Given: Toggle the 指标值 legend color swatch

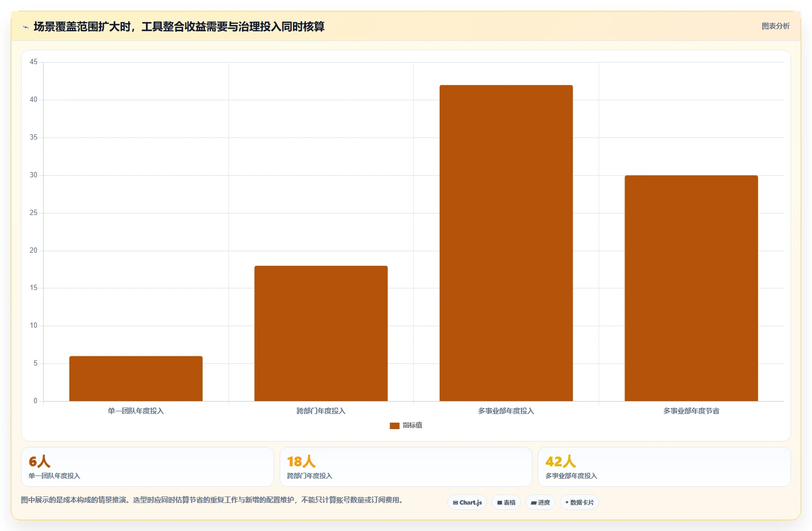Looking at the screenshot, I should pos(394,425).
